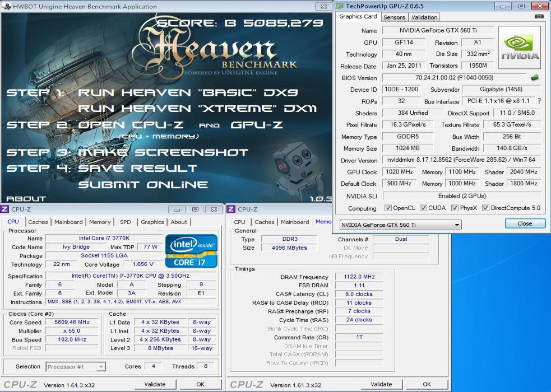Click the DRAM Frequency value 1122.0 MHz

coord(359,277)
